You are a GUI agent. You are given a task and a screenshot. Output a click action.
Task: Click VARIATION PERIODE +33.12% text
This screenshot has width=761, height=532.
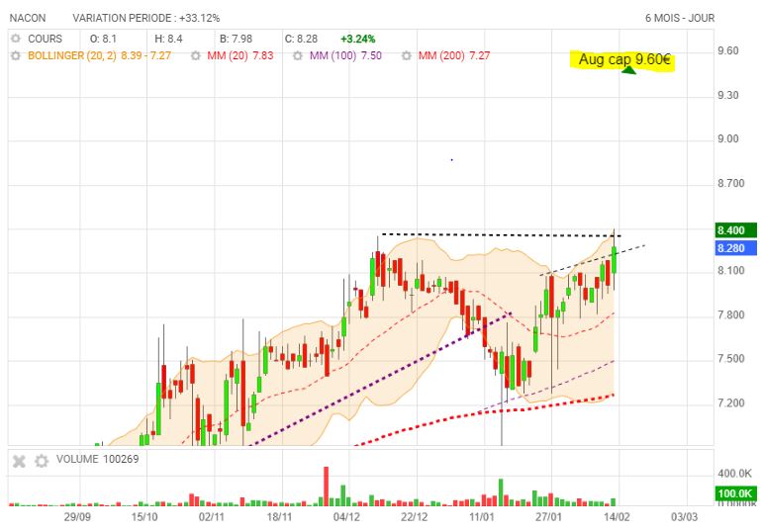point(146,18)
